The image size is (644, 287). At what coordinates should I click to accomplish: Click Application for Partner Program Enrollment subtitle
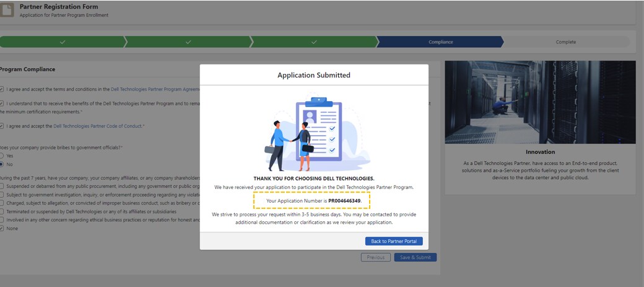64,15
